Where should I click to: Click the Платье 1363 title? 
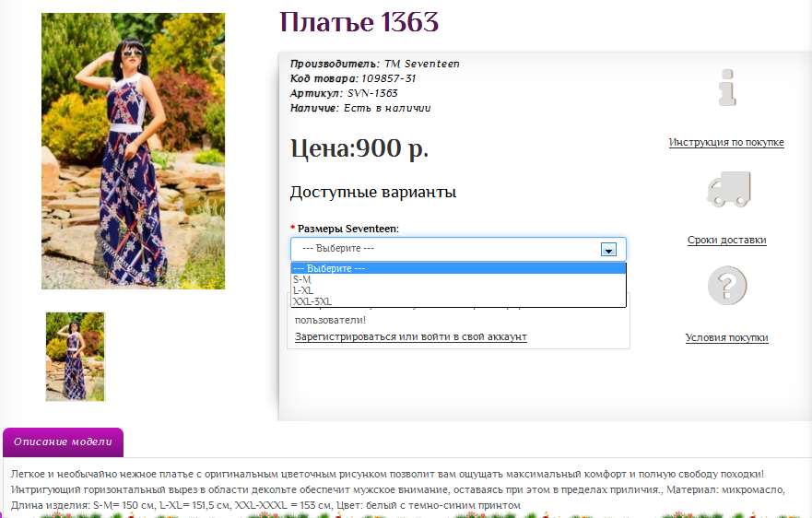tap(359, 22)
